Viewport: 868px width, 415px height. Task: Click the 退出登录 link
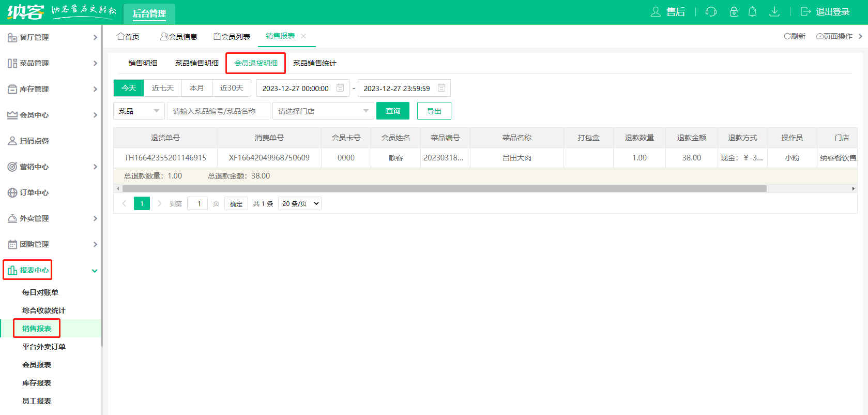(833, 11)
